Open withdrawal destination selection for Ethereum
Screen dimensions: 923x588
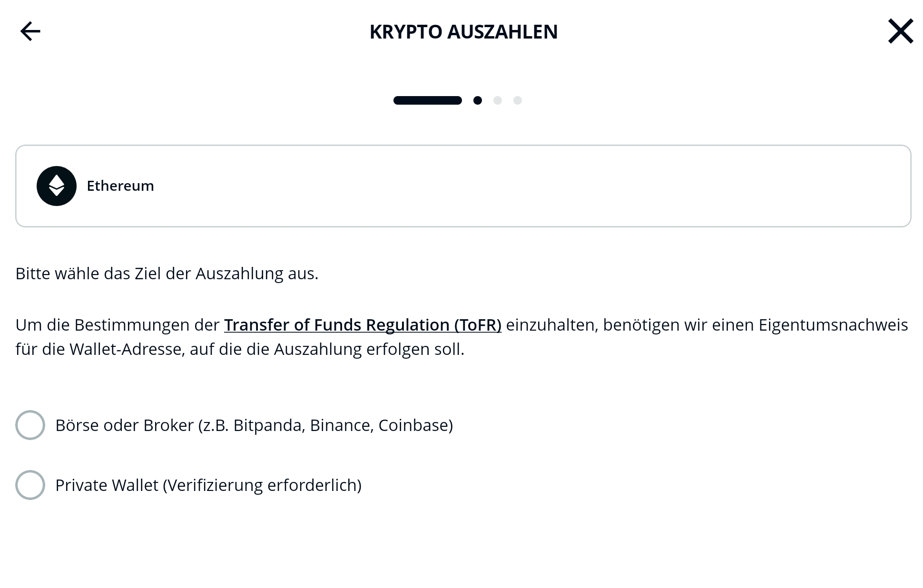click(x=461, y=186)
